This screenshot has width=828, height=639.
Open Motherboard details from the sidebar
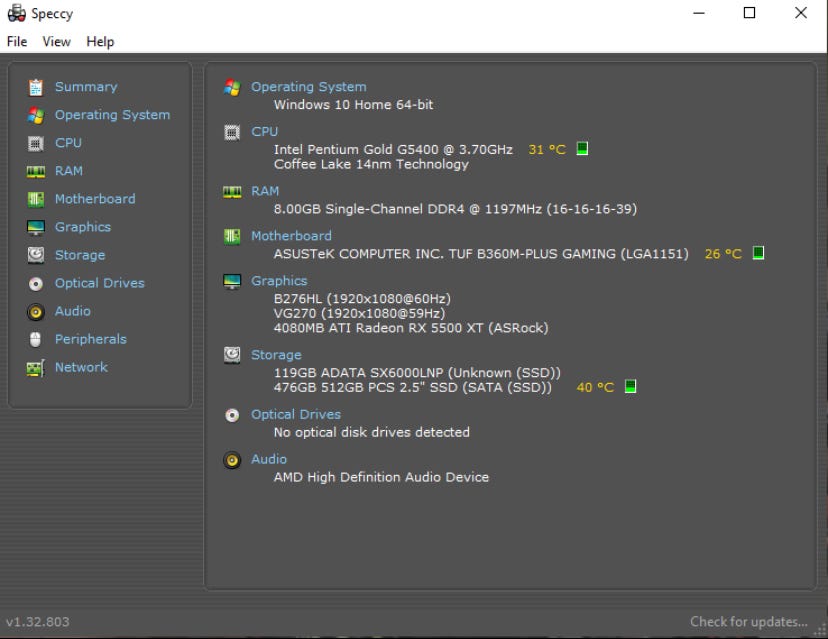95,199
